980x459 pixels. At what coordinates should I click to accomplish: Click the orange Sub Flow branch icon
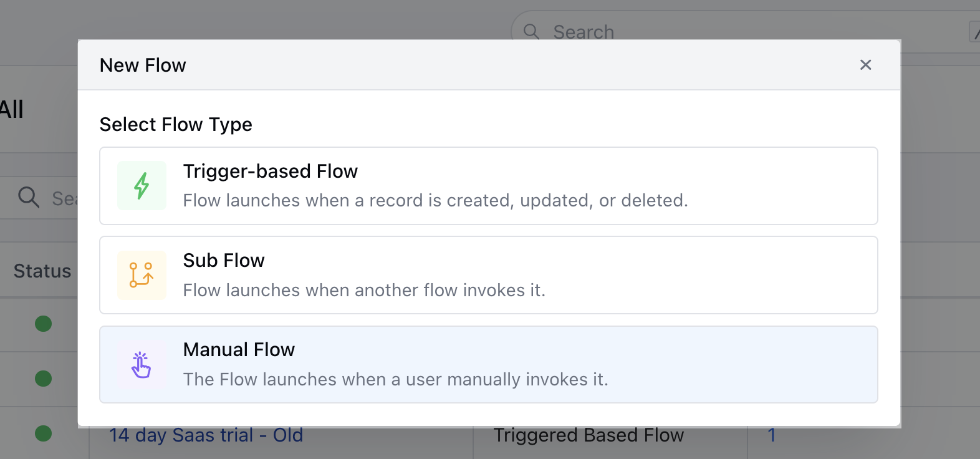[142, 275]
